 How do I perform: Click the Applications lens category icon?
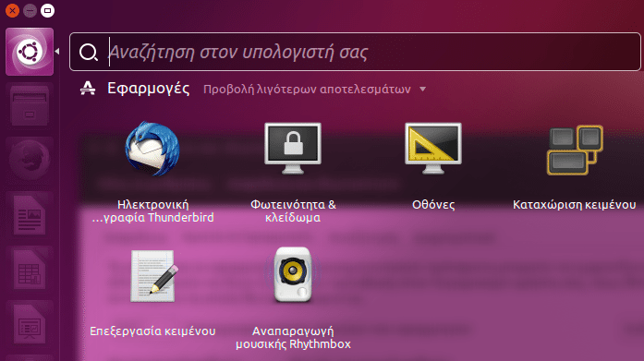click(88, 89)
